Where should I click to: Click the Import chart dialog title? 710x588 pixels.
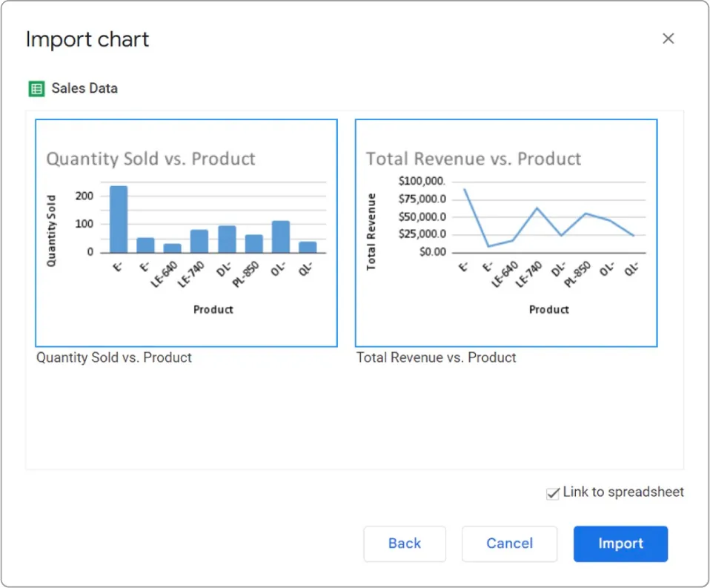87,39
